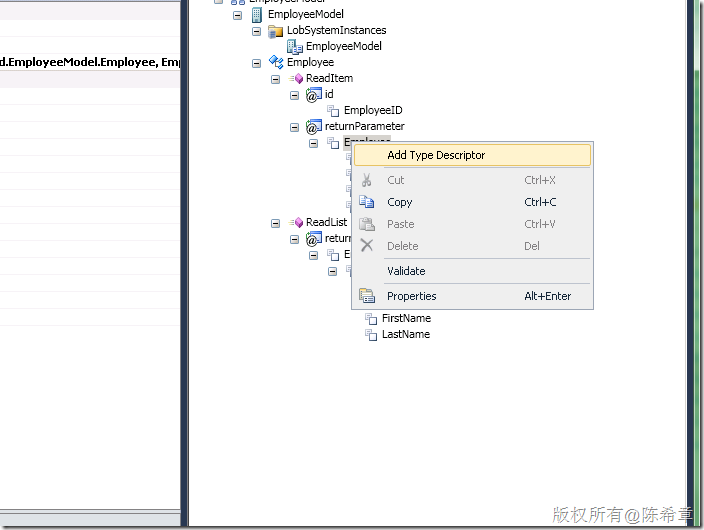This screenshot has height=530, width=704.
Task: Click the Cut context menu entry
Action: (472, 180)
